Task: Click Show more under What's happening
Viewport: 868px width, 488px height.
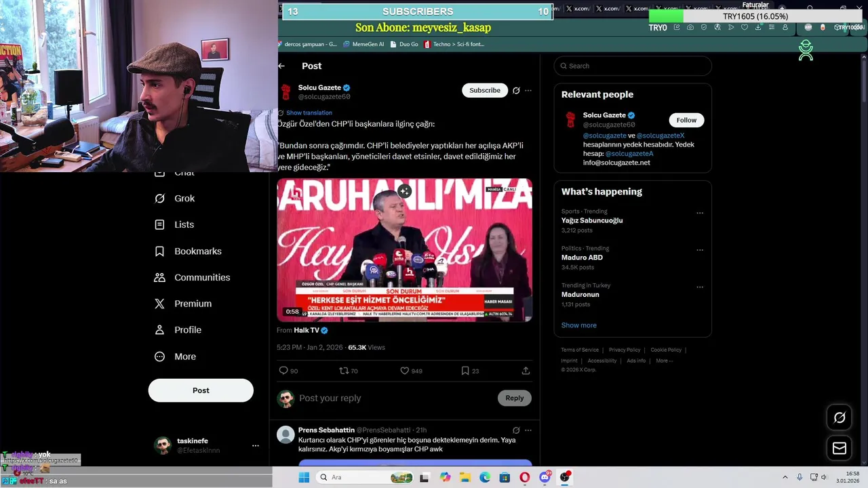Action: click(x=579, y=325)
